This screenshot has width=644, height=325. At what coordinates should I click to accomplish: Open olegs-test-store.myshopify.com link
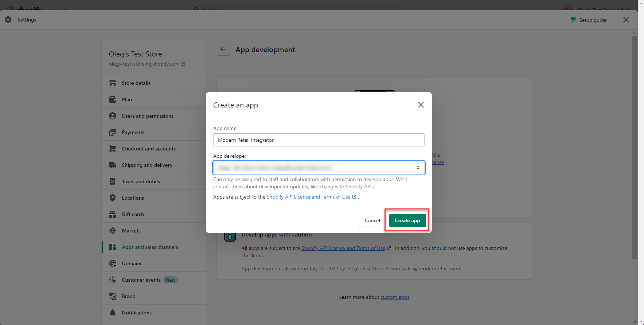(x=144, y=64)
